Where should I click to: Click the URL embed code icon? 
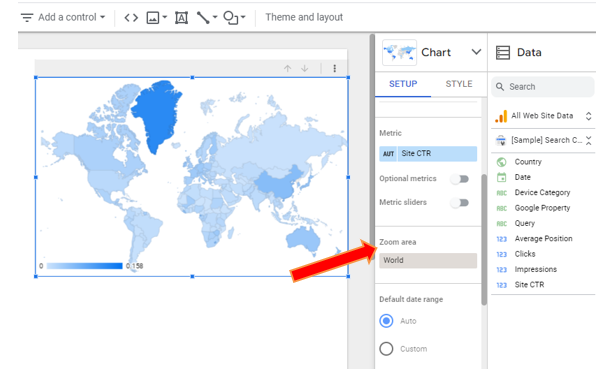(x=131, y=18)
